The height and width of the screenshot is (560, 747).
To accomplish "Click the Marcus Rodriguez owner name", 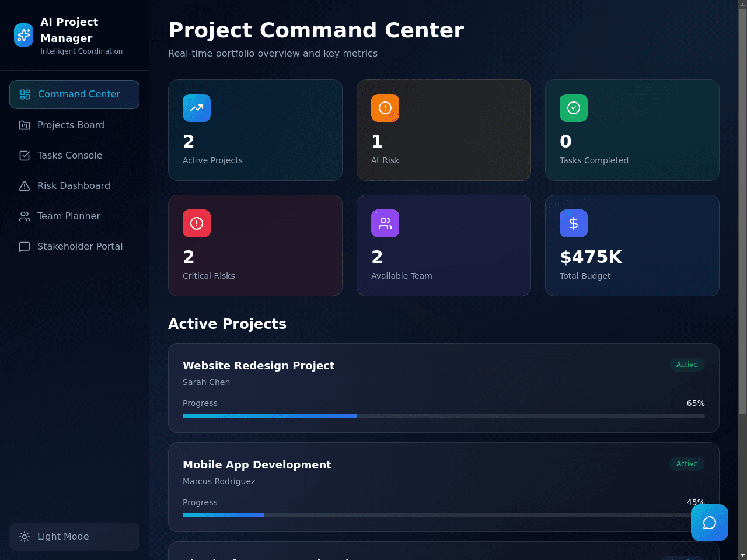I will click(219, 481).
